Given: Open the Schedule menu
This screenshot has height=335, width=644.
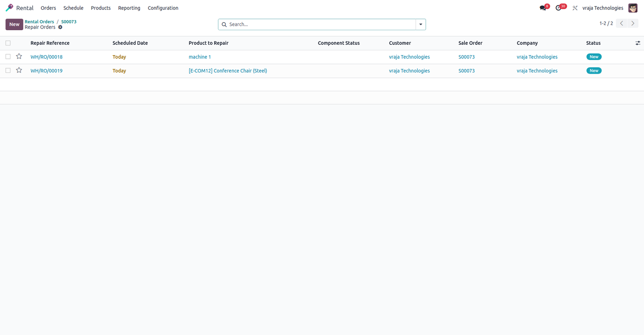Looking at the screenshot, I should coord(73,8).
